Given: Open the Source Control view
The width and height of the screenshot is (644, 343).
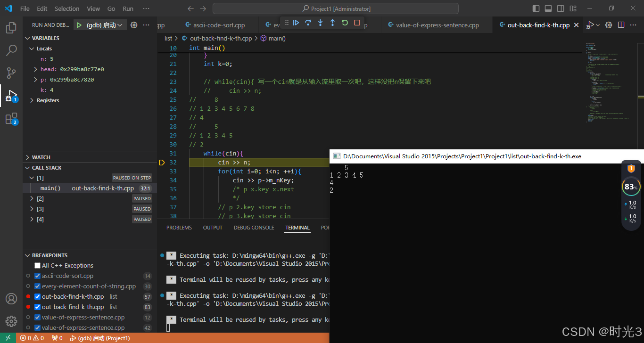Looking at the screenshot, I should pos(11,73).
